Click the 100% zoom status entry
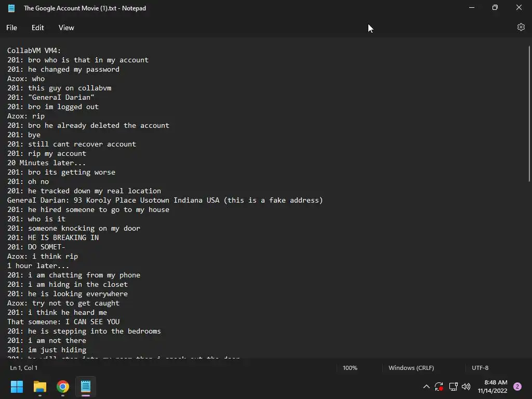Viewport: 532px width, 399px height. coord(350,368)
